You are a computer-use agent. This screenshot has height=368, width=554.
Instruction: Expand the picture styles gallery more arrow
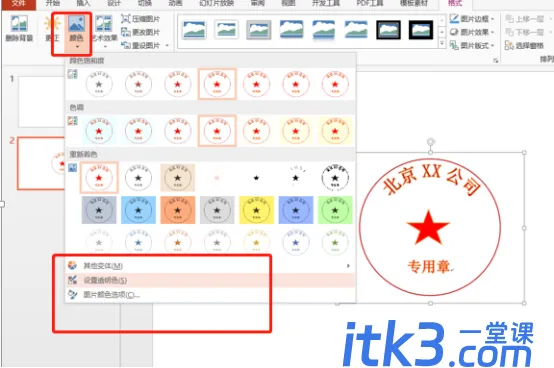coord(442,44)
